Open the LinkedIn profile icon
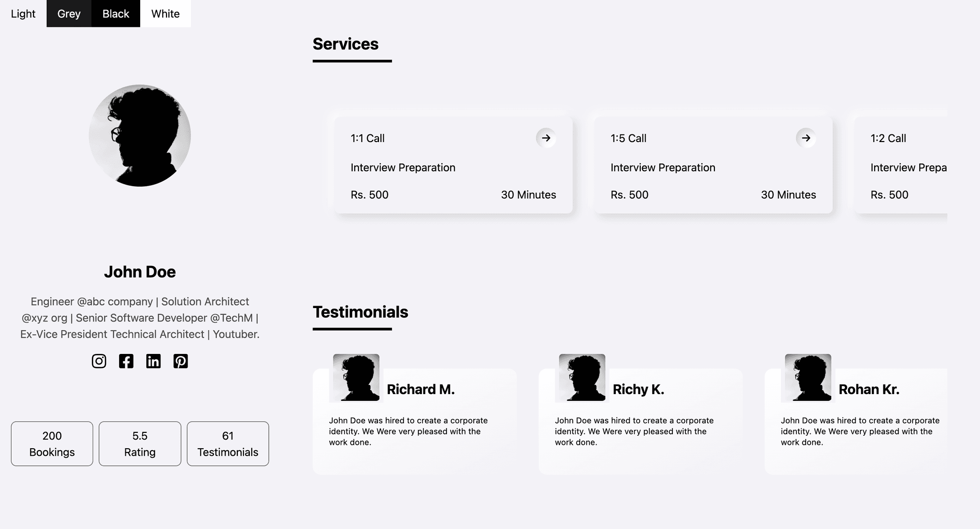Screen dimensions: 980x529 [x=153, y=361]
